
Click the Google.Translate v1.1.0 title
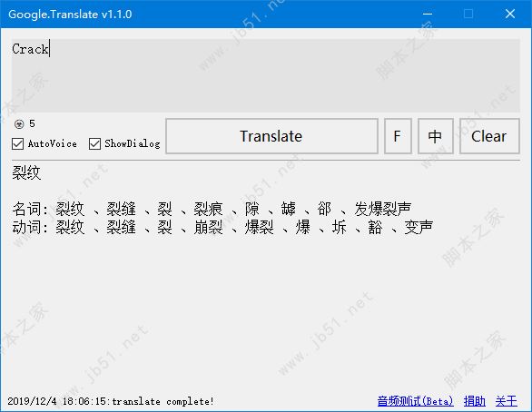[70, 15]
